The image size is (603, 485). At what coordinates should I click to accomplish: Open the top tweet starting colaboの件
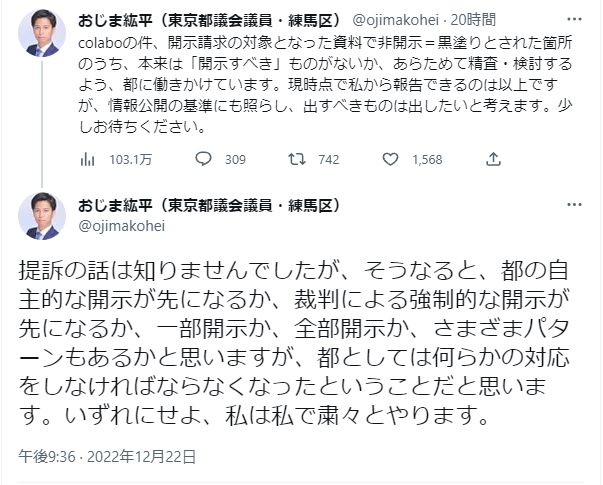click(x=300, y=65)
